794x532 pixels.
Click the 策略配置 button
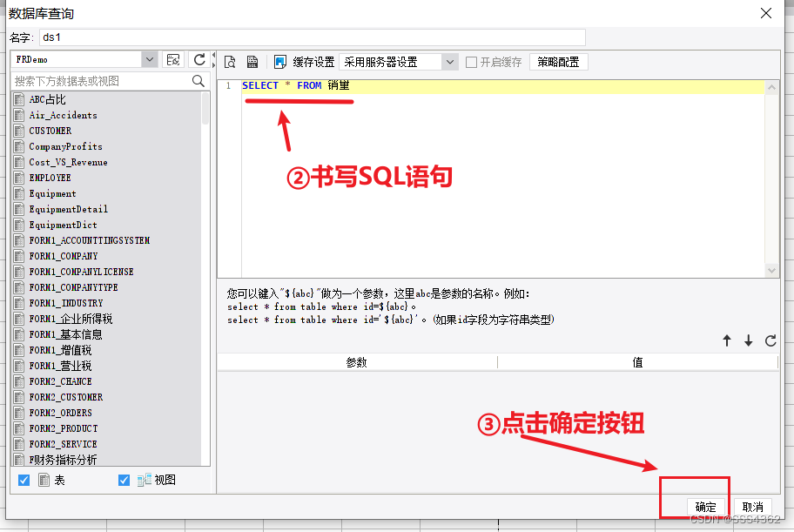[558, 62]
